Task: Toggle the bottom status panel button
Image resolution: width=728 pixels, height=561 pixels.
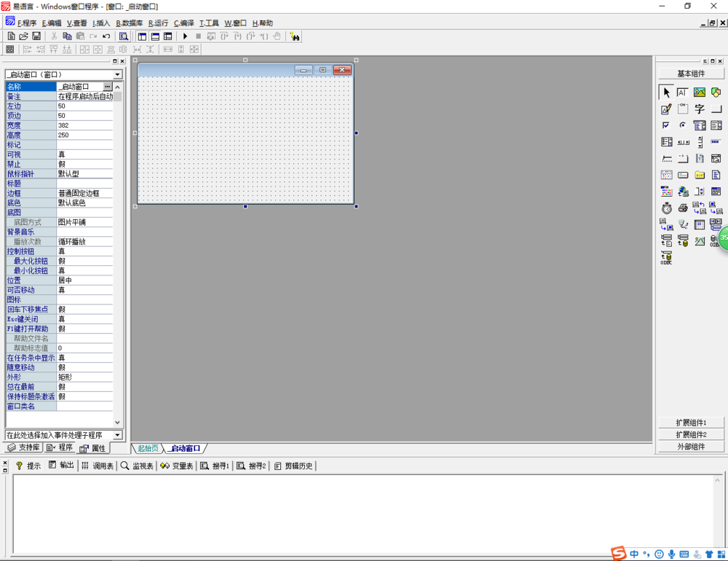Action: click(155, 36)
